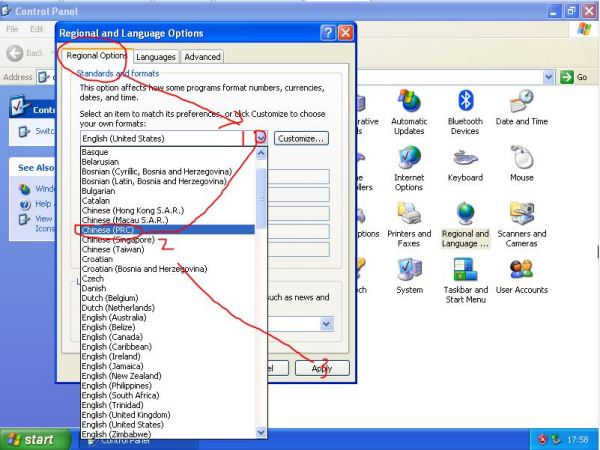Select English (United Kingdom) in the list
This screenshot has height=450, width=600.
coord(168,415)
